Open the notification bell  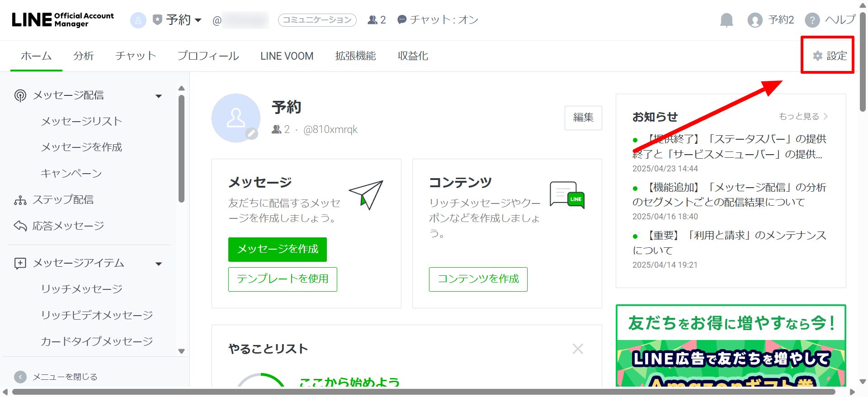[x=726, y=20]
